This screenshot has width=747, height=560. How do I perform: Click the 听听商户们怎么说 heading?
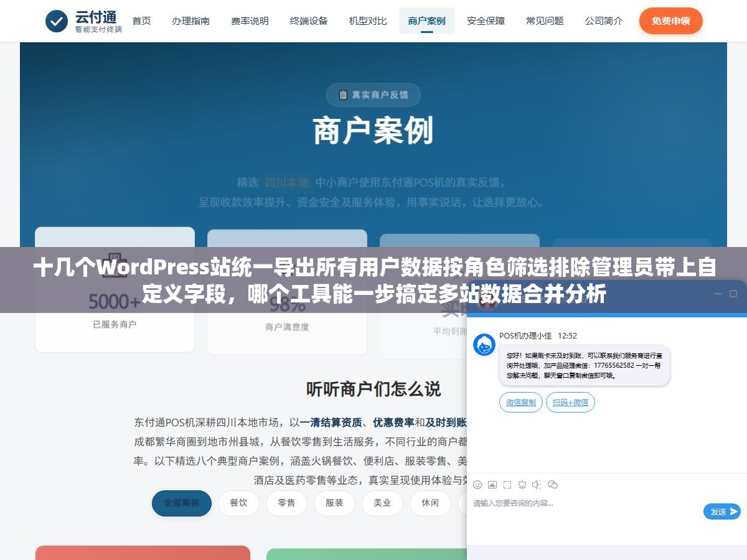pyautogui.click(x=374, y=390)
